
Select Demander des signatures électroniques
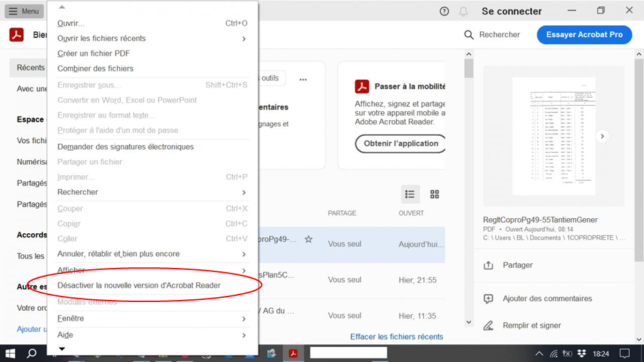[153, 147]
